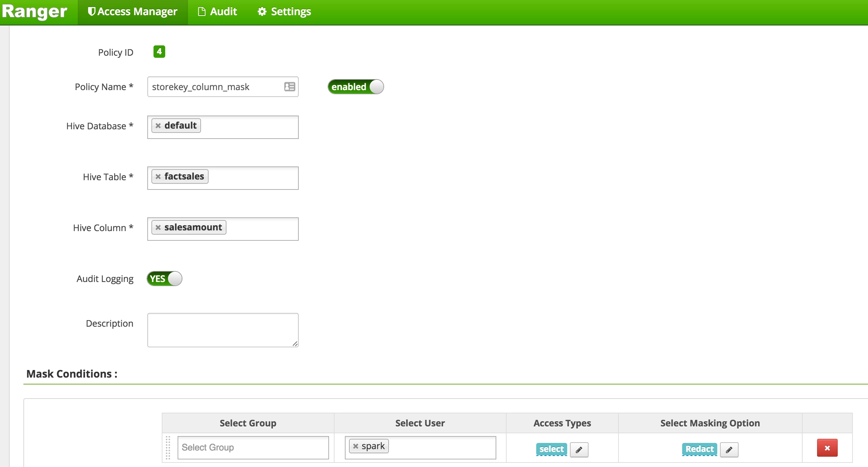
Task: Open the Access Manager menu
Action: [133, 12]
